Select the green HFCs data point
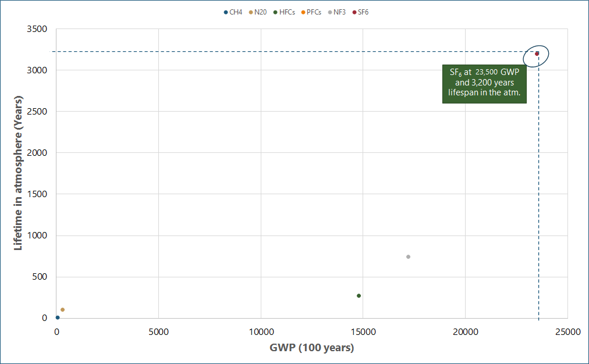 pos(359,295)
